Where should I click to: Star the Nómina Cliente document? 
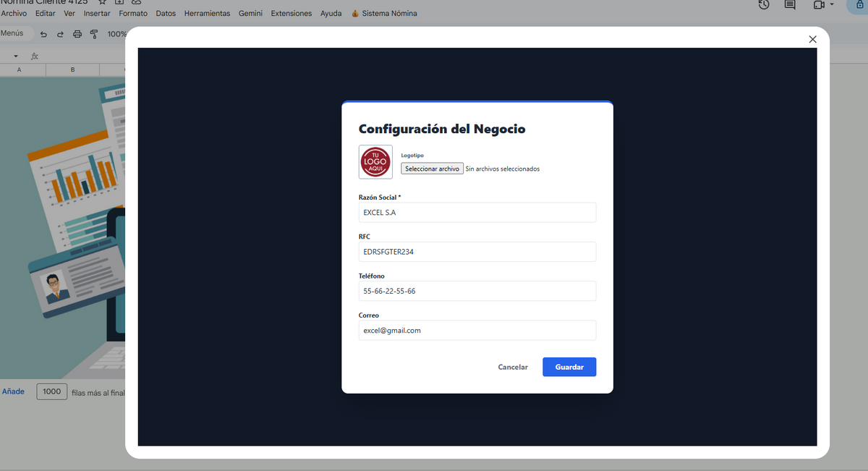point(102,2)
